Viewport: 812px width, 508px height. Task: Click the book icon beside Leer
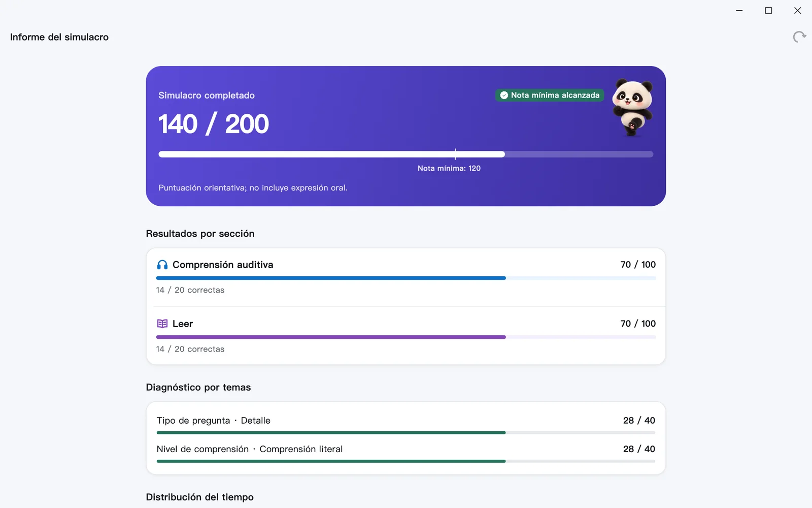tap(162, 324)
